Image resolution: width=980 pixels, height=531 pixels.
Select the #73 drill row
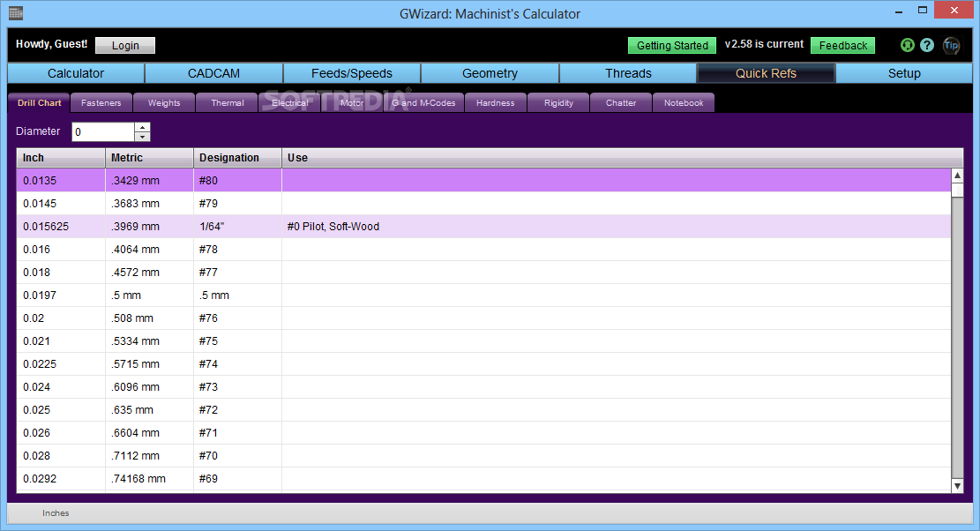click(x=483, y=387)
